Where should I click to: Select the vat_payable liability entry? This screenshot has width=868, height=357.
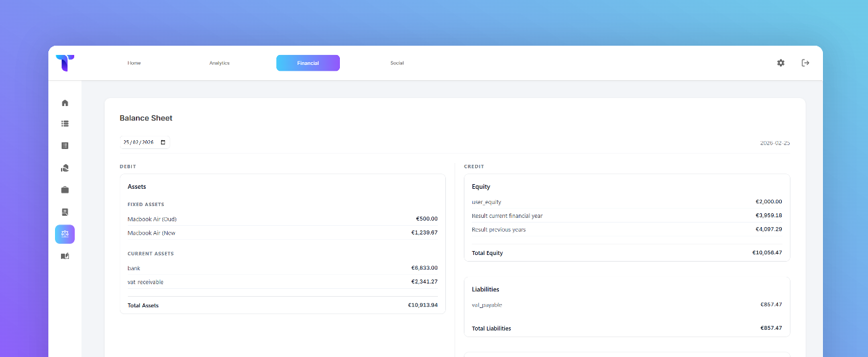[x=487, y=305]
